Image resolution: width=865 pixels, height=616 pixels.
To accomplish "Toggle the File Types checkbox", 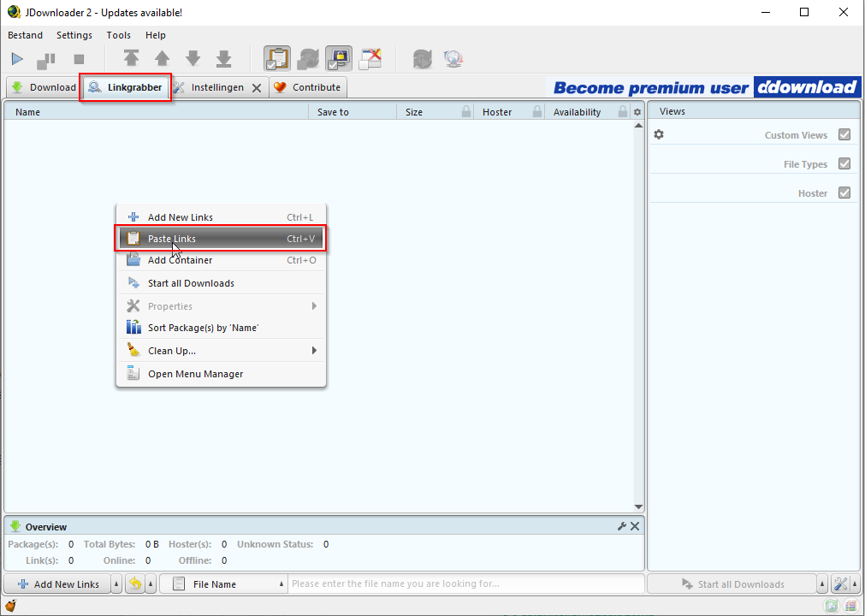I will click(844, 163).
